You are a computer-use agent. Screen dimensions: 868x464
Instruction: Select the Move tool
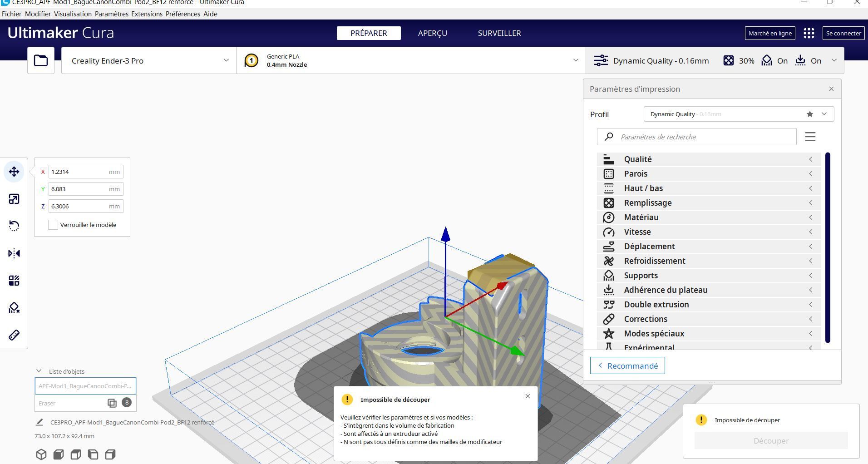click(x=14, y=172)
